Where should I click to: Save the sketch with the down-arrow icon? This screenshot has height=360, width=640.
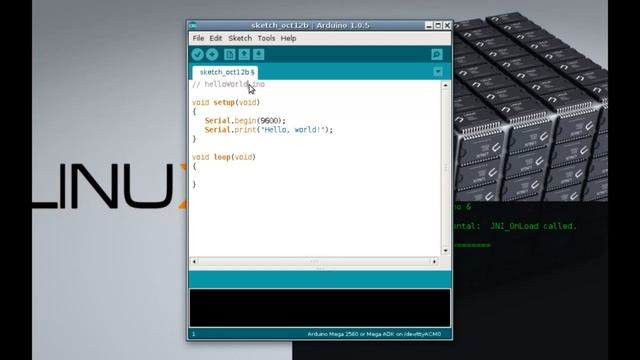[258, 54]
